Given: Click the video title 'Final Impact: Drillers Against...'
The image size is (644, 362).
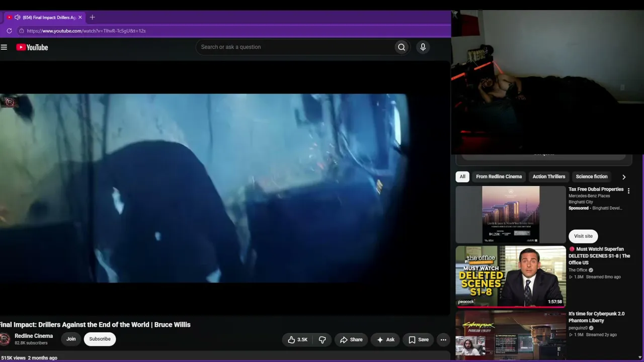Looking at the screenshot, I should [x=95, y=325].
